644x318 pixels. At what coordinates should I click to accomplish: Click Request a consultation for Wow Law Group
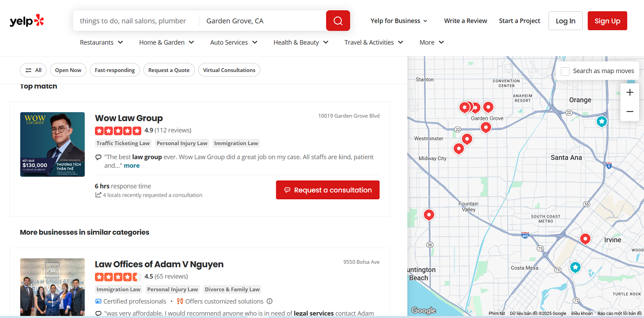pyautogui.click(x=327, y=190)
